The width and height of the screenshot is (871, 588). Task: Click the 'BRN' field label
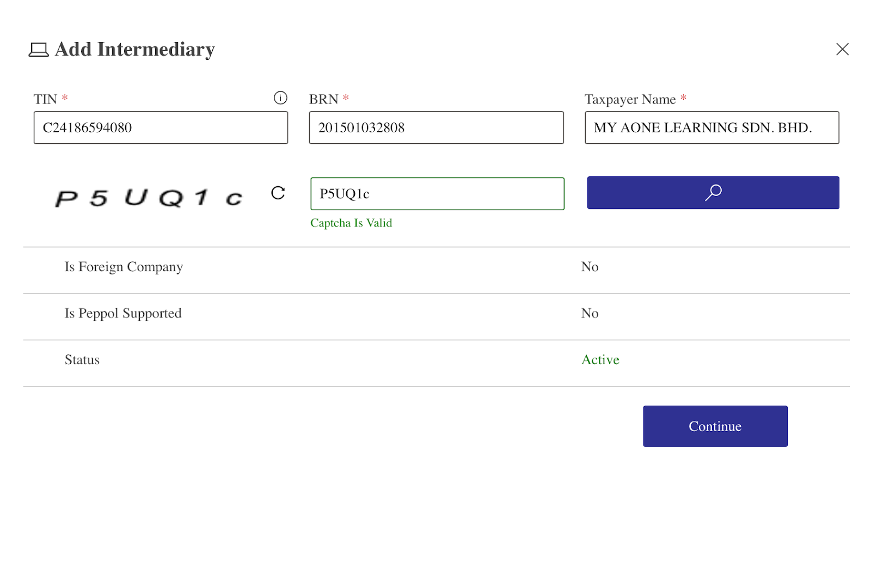click(x=324, y=99)
